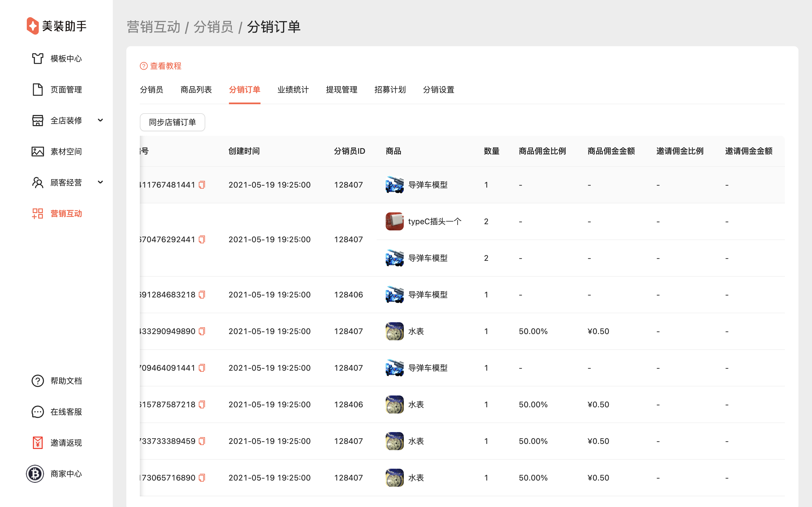The width and height of the screenshot is (812, 507).
Task: Copy order number ending 433290949890
Action: (x=202, y=331)
